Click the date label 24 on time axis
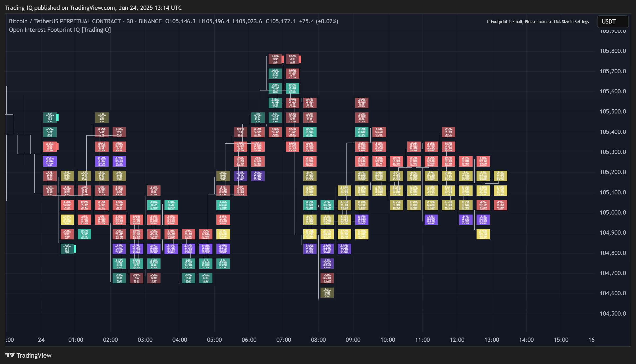 tap(41, 340)
